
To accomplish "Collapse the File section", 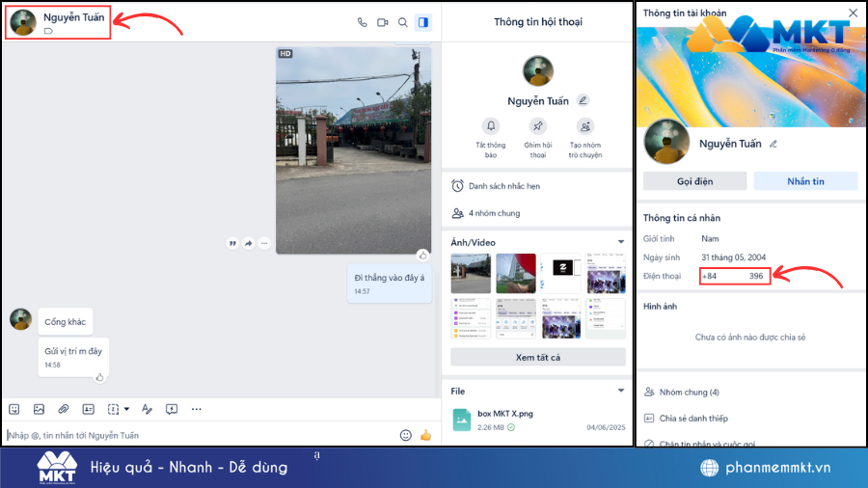I will click(x=621, y=391).
